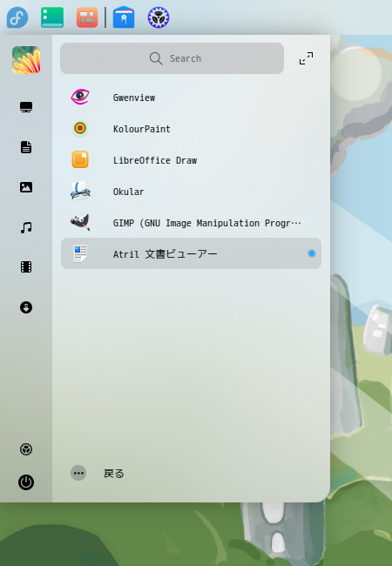Click the ellipsis icon beside 戻る
This screenshot has width=392, height=566.
pyautogui.click(x=78, y=473)
